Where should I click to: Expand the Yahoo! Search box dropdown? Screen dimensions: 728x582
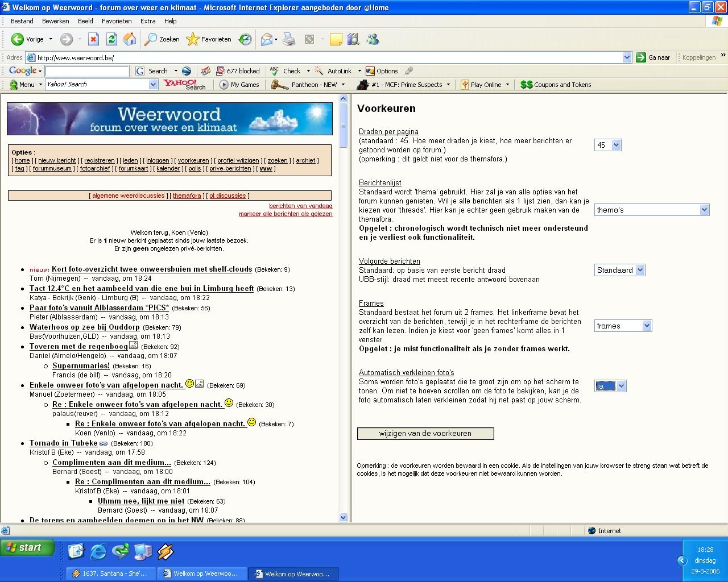[153, 85]
